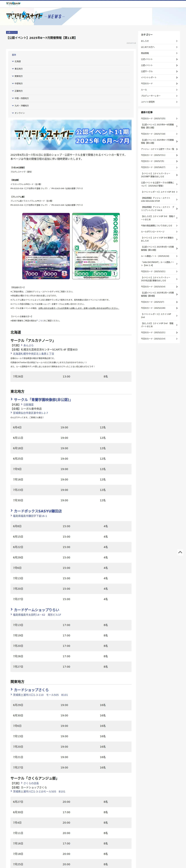Open ユナイトパーティー2025神戸 announcement
This screenshot has width=186, height=868.
[x=159, y=175]
